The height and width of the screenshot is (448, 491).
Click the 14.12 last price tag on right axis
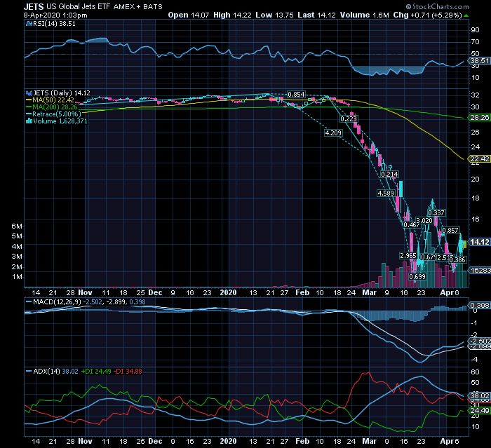pyautogui.click(x=479, y=242)
